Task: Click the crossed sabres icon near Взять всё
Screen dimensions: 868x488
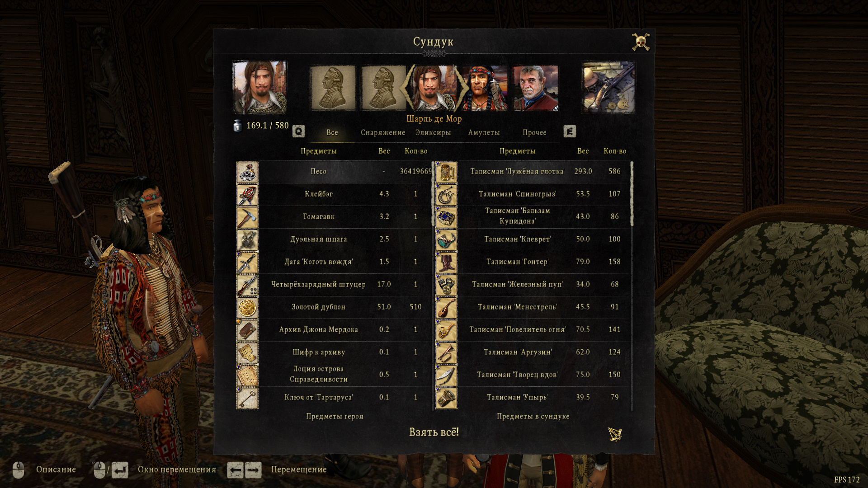Action: pyautogui.click(x=615, y=434)
